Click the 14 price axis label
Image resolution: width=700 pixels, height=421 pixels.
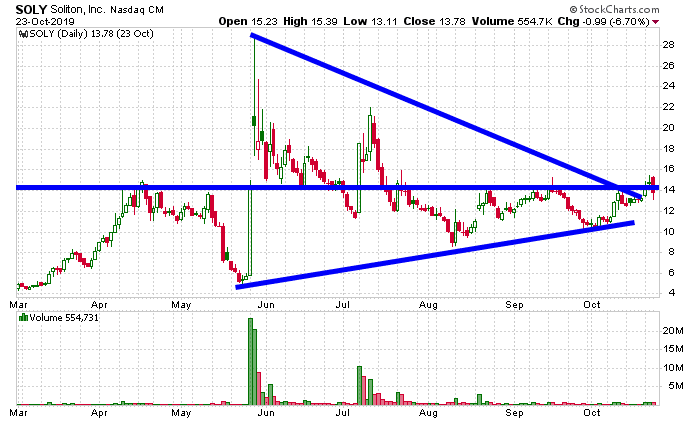668,190
